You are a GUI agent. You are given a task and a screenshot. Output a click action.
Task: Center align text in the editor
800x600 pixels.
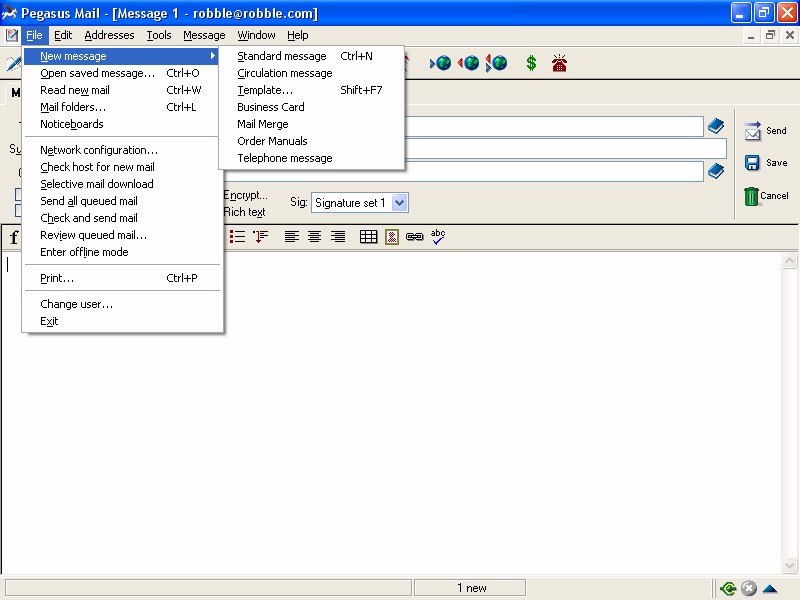[x=314, y=237]
